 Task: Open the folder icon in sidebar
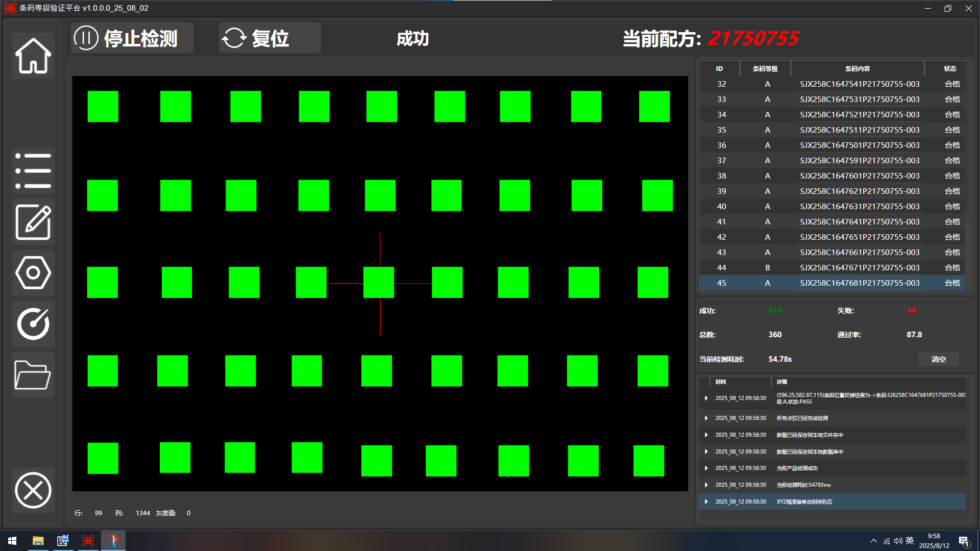tap(33, 375)
